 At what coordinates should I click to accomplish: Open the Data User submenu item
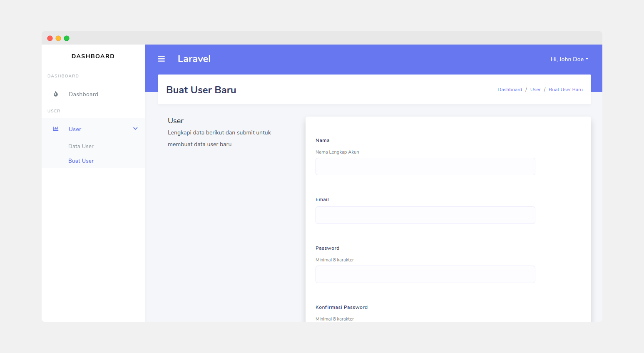81,146
